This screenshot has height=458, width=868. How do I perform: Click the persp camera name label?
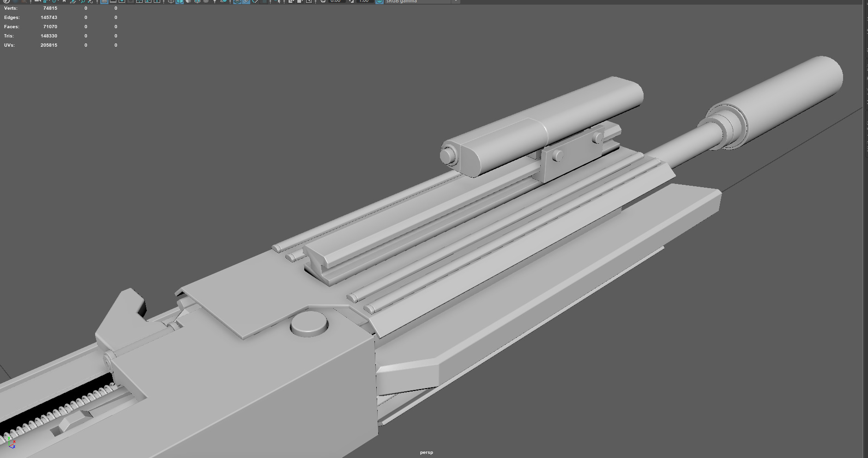427,452
